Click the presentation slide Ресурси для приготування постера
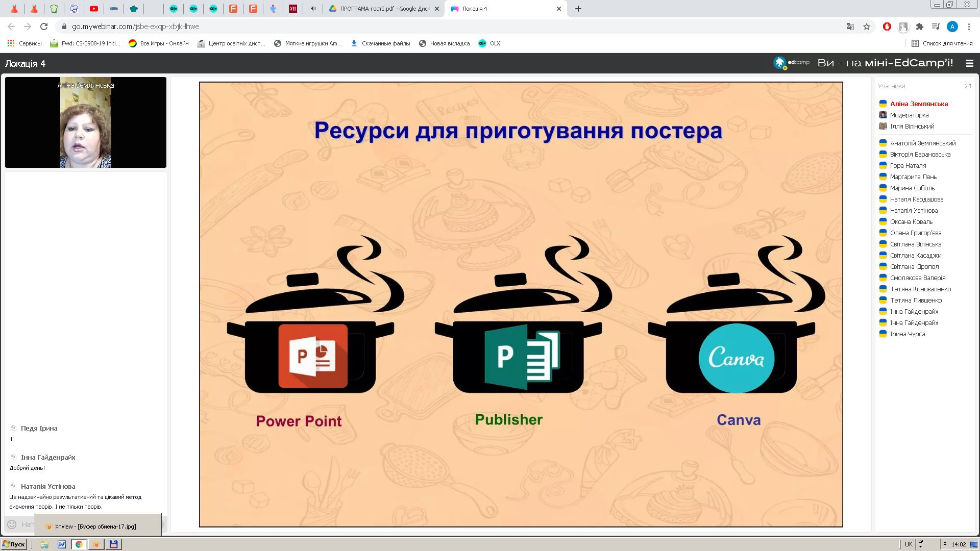Screen dimensions: 980x551 (521, 304)
